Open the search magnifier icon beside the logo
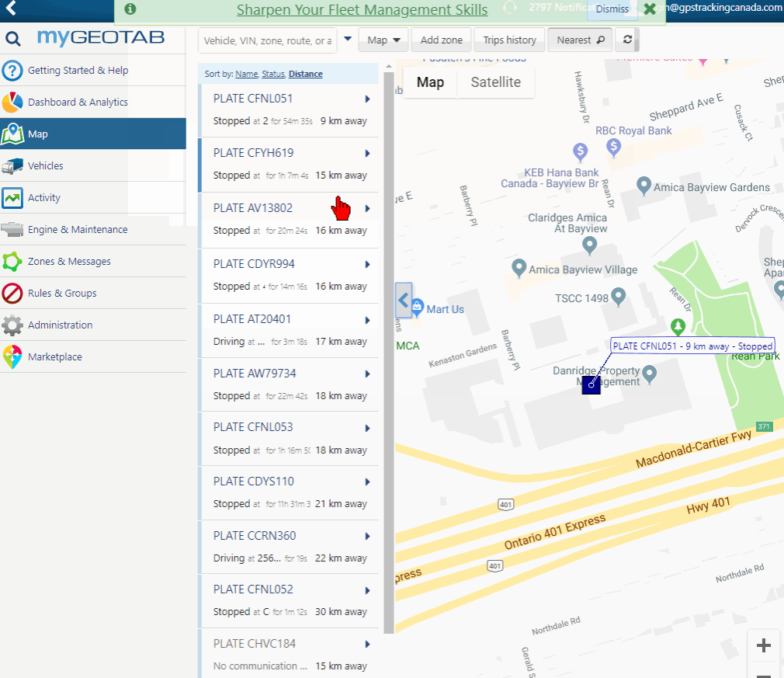The width and height of the screenshot is (784, 678). (x=13, y=39)
